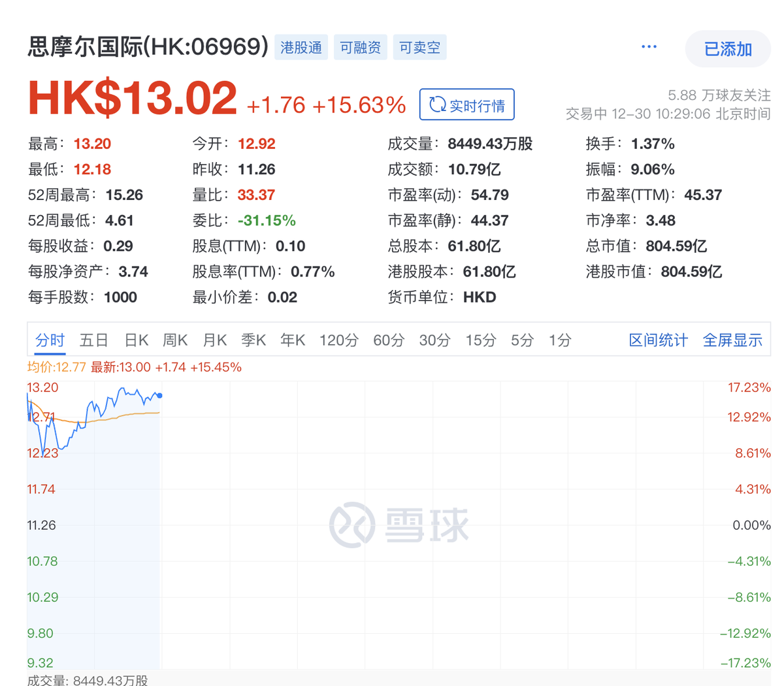Viewport: 784px width, 686px height.
Task: Select the 5分 interval tab
Action: (x=523, y=340)
